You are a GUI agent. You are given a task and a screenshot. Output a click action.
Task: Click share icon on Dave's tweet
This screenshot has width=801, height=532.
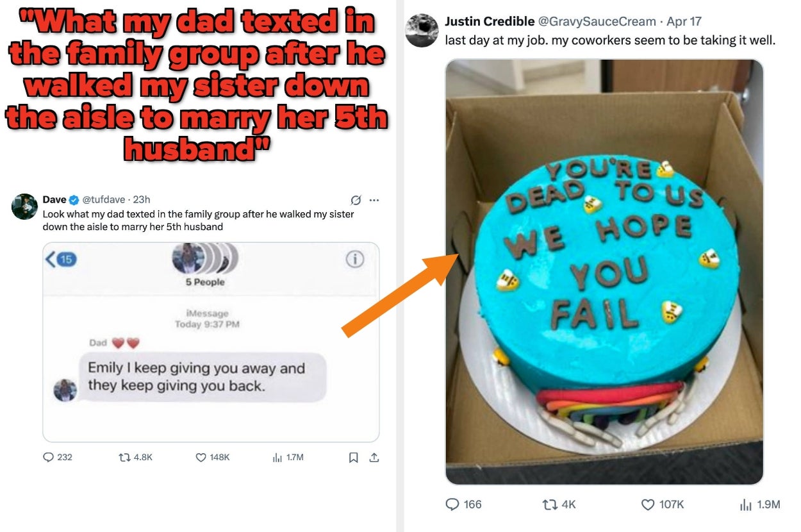(x=374, y=457)
